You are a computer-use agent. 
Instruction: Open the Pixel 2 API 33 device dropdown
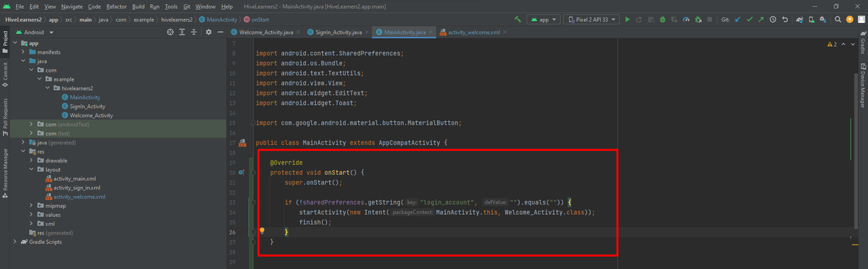point(591,20)
